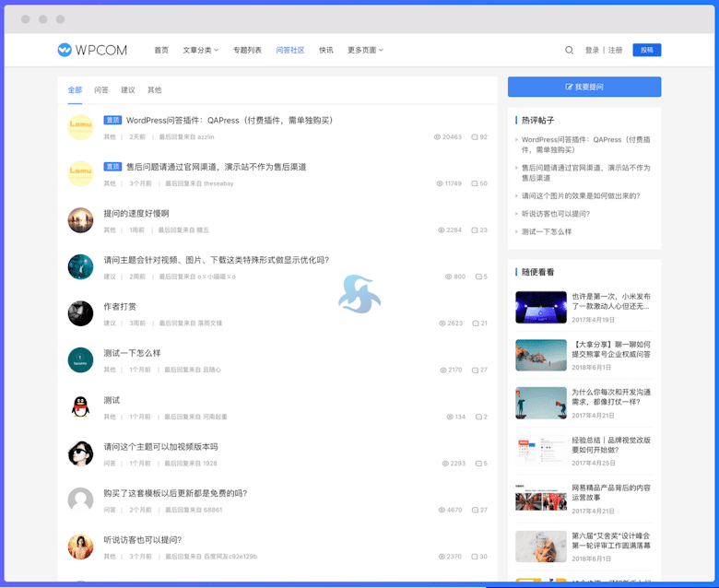719x588 pixels.
Task: Expand the 更多页面 dropdown menu
Action: coord(365,50)
